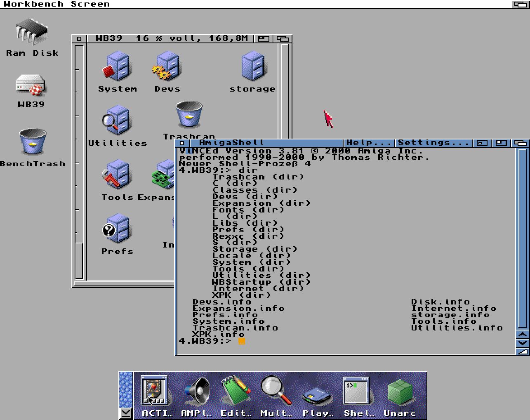Click the dock's collapse arrow at its lower left

pos(126,413)
